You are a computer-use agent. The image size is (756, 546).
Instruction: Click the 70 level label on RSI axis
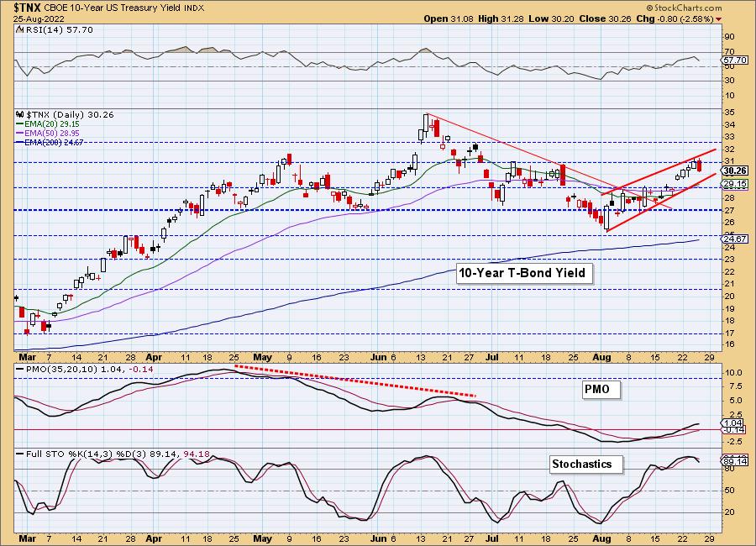pyautogui.click(x=728, y=51)
